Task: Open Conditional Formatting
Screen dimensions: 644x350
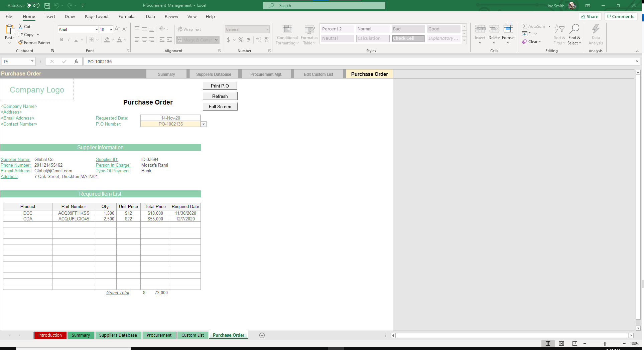Action: pos(287,35)
